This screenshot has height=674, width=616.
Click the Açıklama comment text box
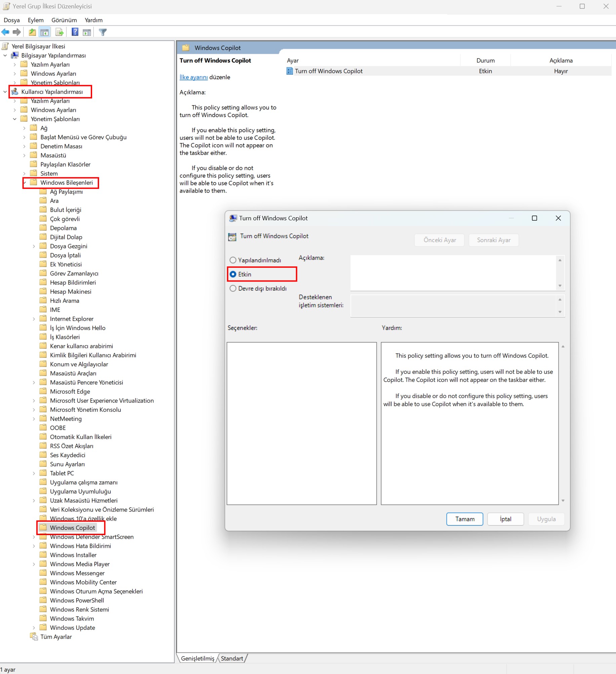pyautogui.click(x=454, y=273)
